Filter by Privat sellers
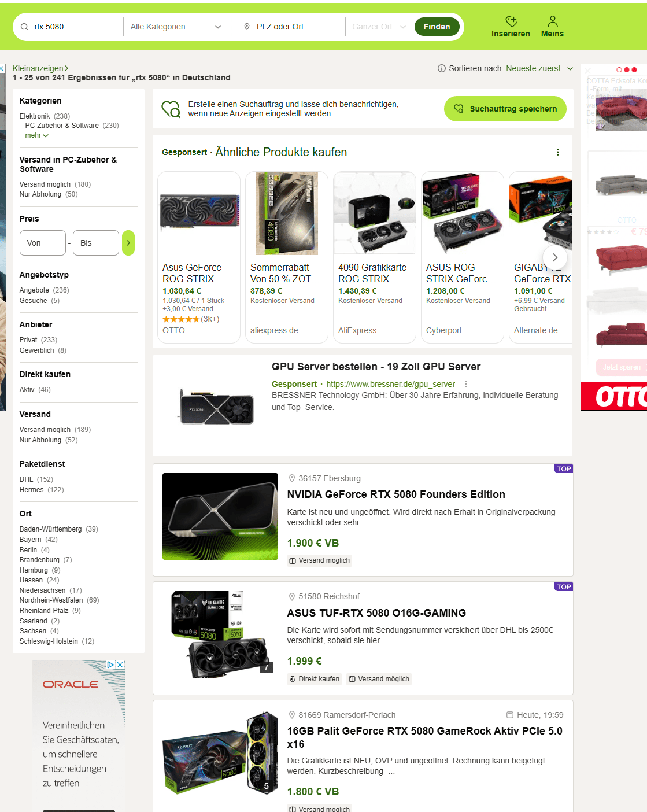 tap(28, 340)
